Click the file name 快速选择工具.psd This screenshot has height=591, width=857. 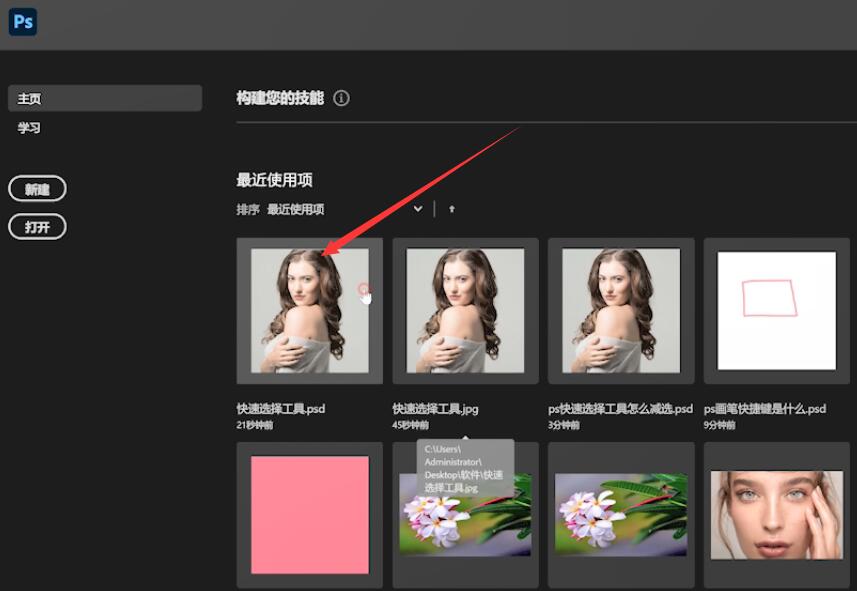coord(281,408)
